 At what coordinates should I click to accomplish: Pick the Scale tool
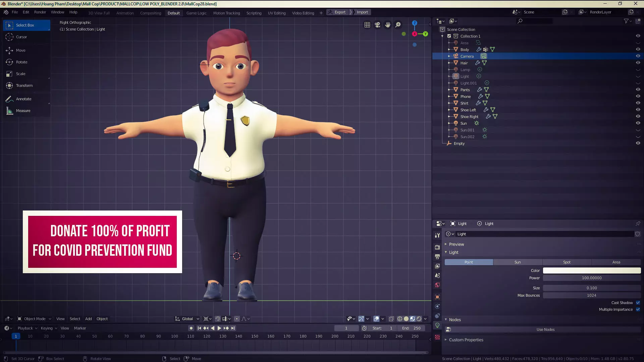click(20, 74)
